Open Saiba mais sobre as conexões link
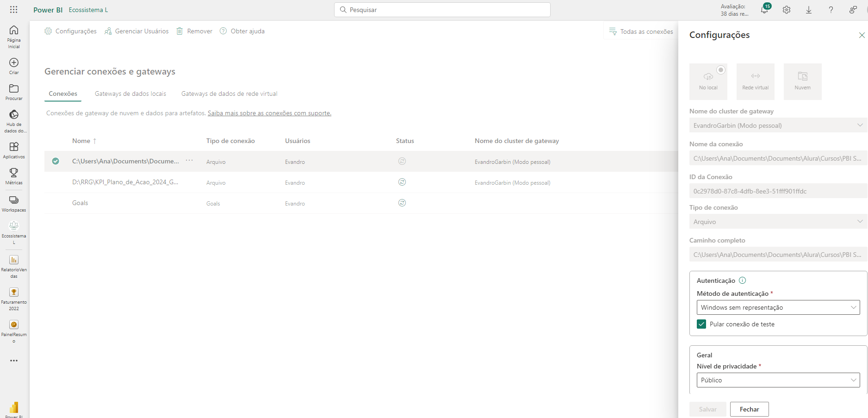The height and width of the screenshot is (418, 868). 269,113
